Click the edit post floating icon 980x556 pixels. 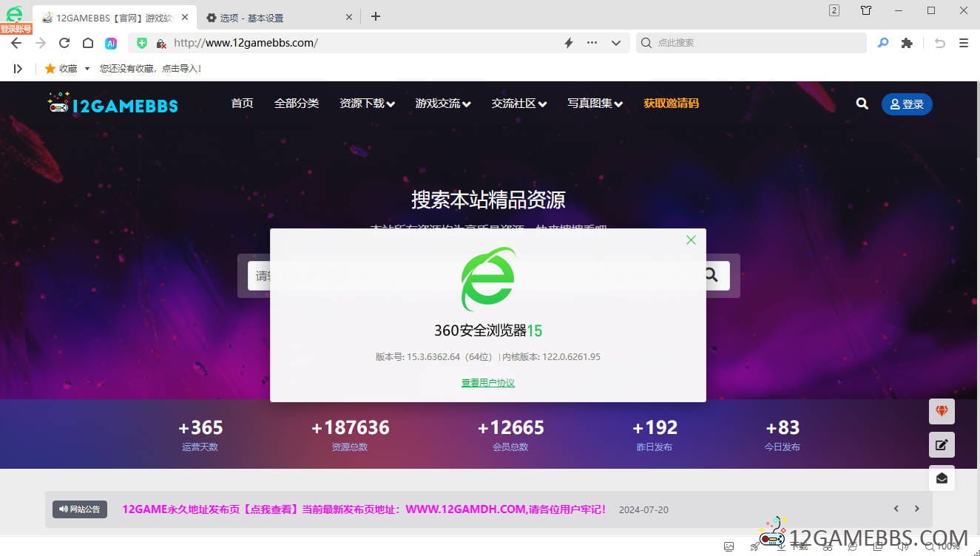(942, 445)
